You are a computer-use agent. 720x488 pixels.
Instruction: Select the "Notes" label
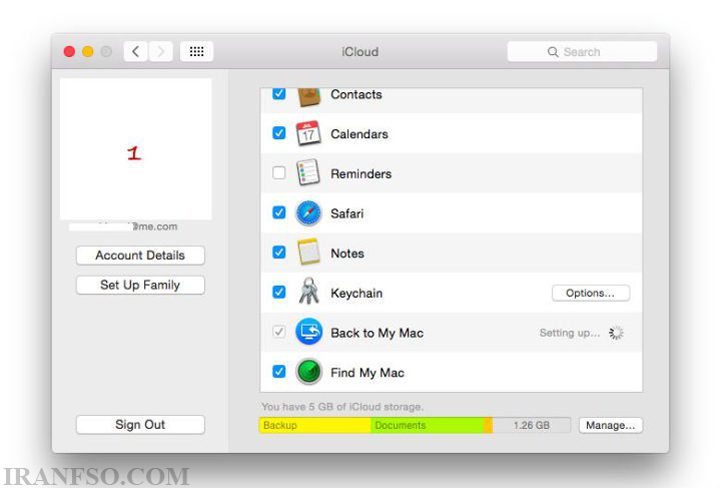point(347,253)
